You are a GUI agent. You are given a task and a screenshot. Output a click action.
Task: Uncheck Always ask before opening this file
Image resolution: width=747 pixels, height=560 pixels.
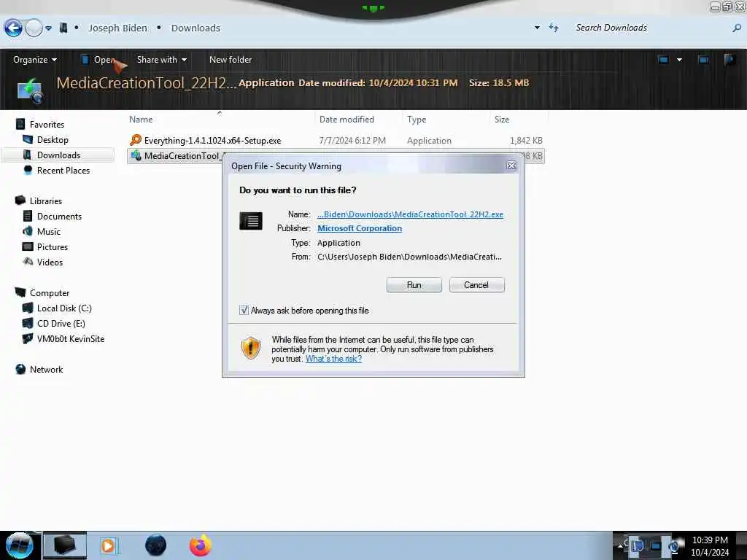coord(244,311)
